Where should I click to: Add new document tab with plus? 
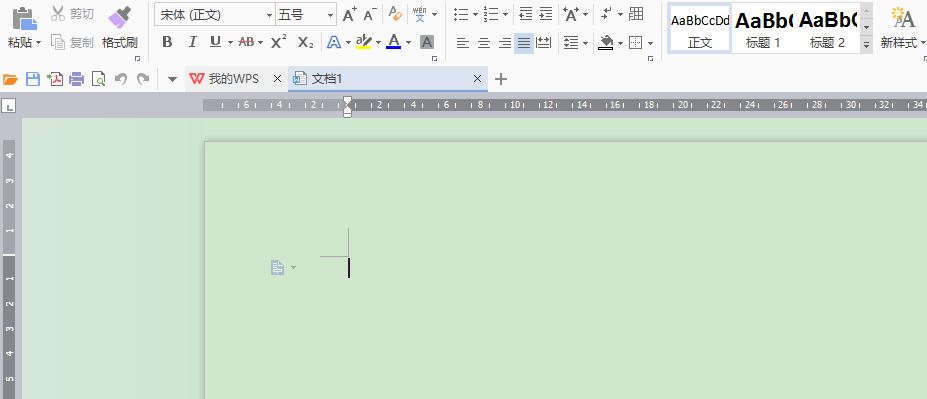[501, 79]
